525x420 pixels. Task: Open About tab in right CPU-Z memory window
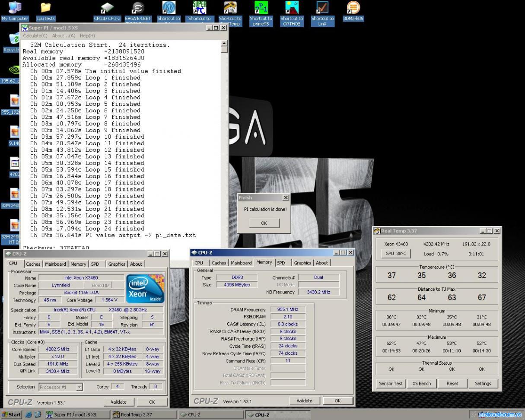click(322, 263)
